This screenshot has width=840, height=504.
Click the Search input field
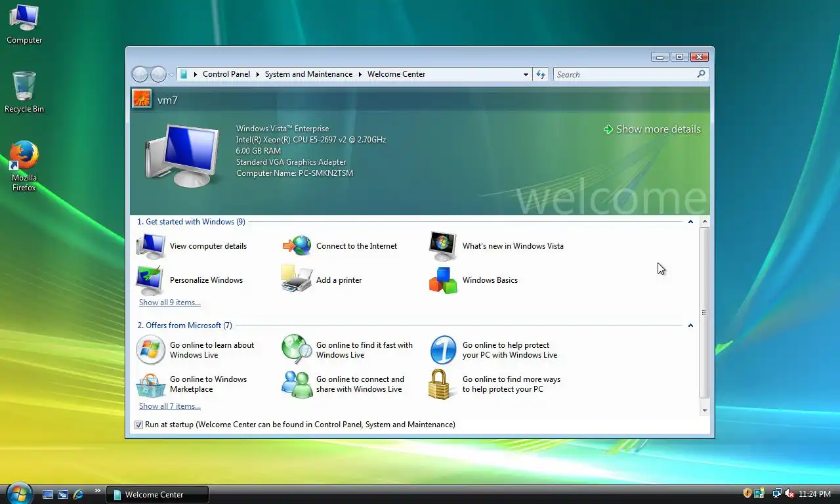click(x=625, y=74)
